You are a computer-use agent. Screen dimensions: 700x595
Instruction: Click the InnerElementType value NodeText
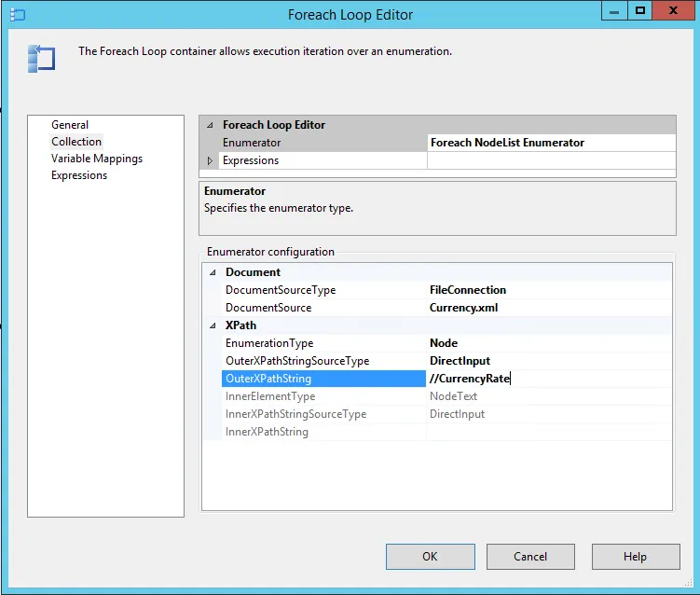[549, 396]
